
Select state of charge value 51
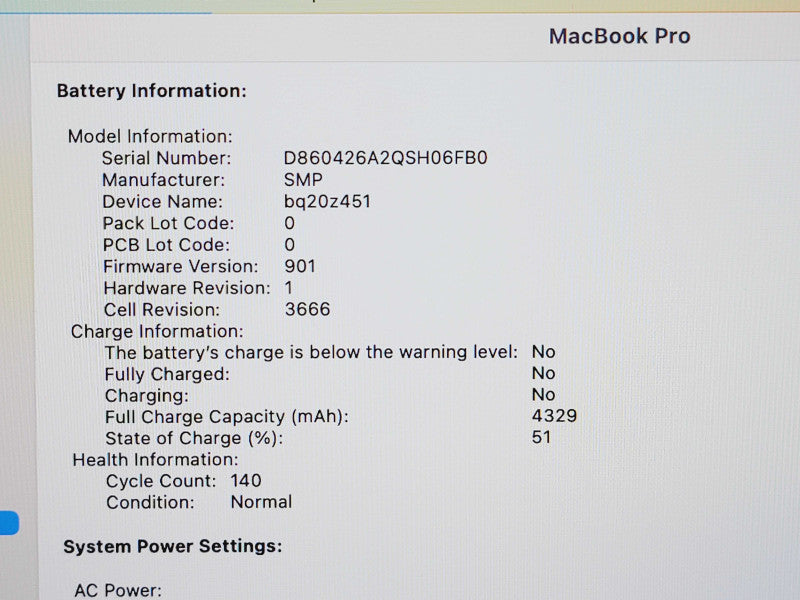541,437
